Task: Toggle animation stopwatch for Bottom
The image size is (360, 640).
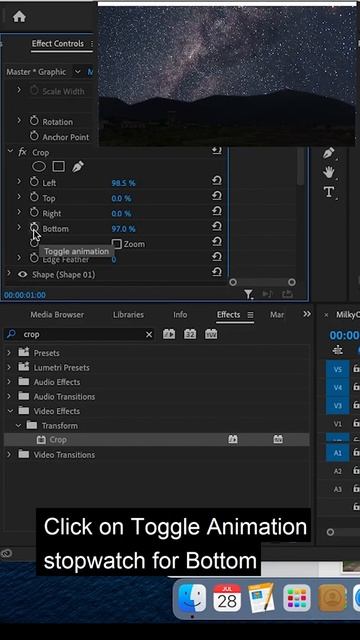Action: [34, 228]
